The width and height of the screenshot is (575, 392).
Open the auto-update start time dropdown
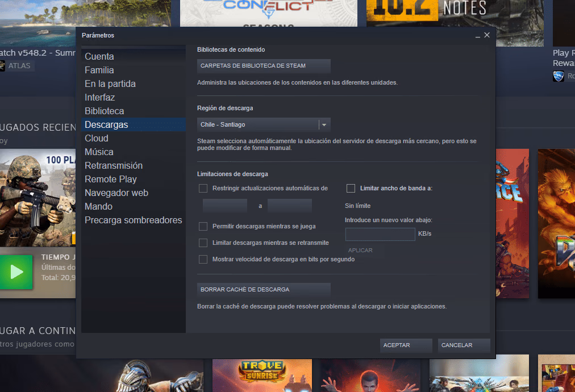click(225, 206)
